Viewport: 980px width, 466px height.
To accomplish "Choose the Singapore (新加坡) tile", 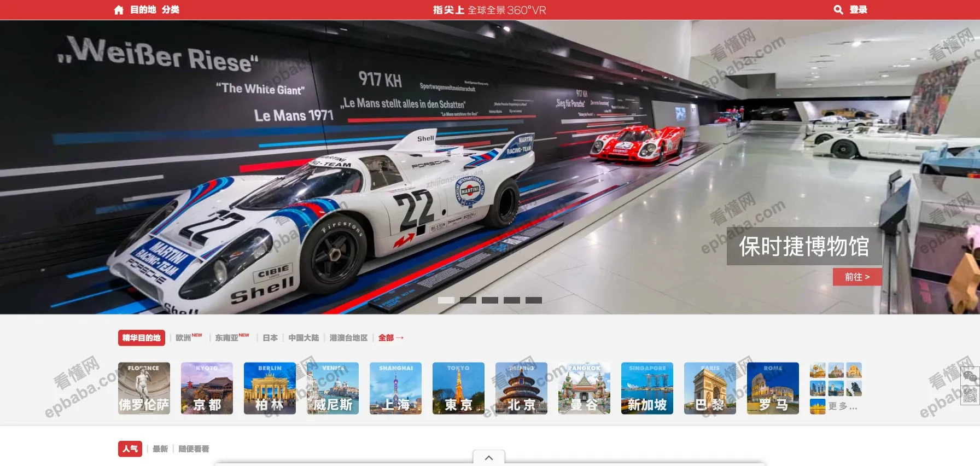I will 647,388.
